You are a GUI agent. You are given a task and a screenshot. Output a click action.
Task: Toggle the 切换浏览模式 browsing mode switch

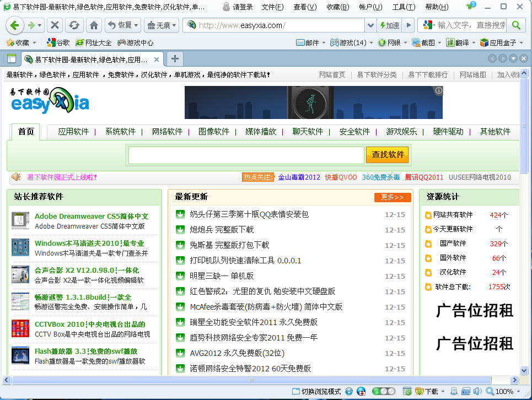click(316, 391)
